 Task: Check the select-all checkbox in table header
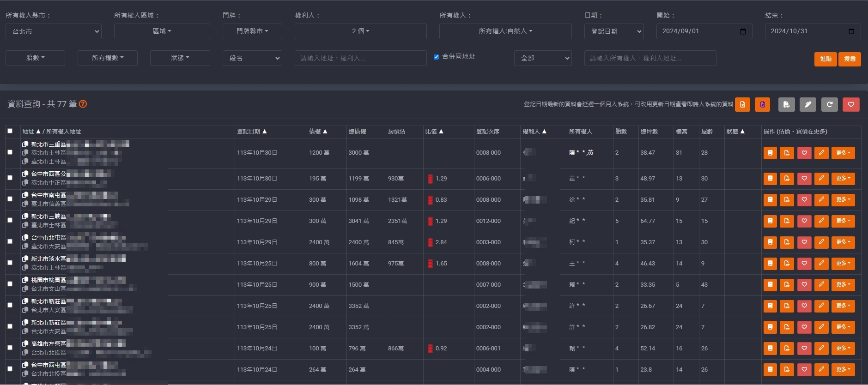(x=10, y=131)
